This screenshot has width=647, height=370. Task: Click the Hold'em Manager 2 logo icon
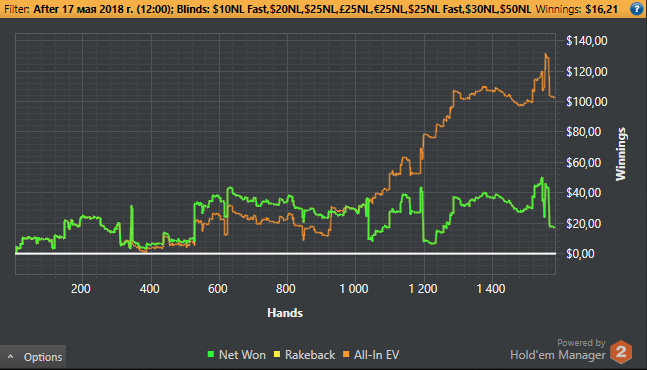coord(621,352)
